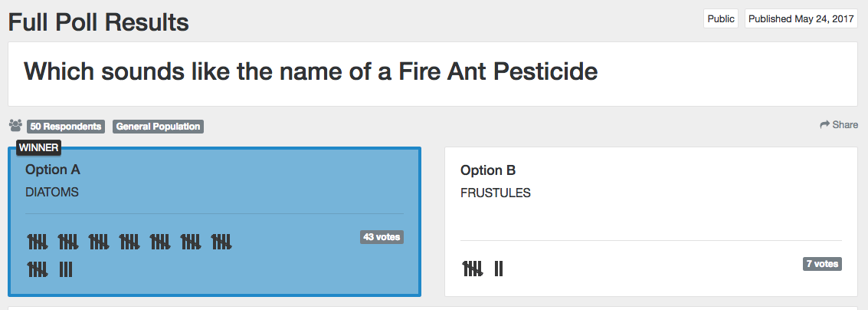Click the second-row five-stroke tally in Option A
Viewport: 868px width, 310px height.
(38, 269)
